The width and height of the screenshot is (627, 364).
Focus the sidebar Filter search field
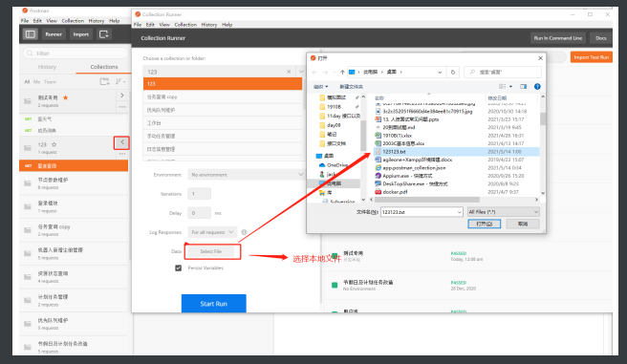76,54
